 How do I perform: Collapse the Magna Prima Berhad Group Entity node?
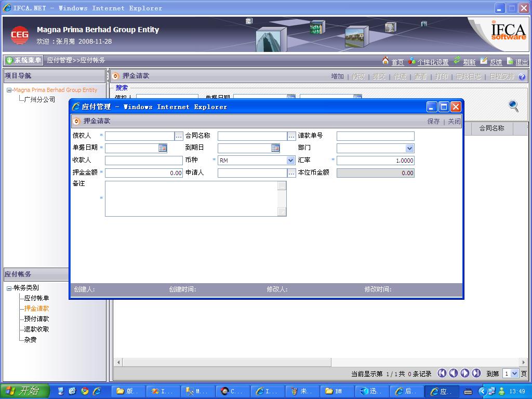pyautogui.click(x=9, y=90)
